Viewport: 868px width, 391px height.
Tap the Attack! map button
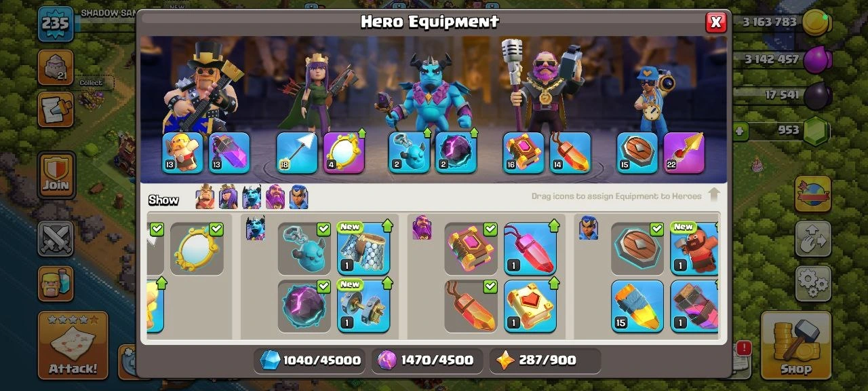click(73, 345)
